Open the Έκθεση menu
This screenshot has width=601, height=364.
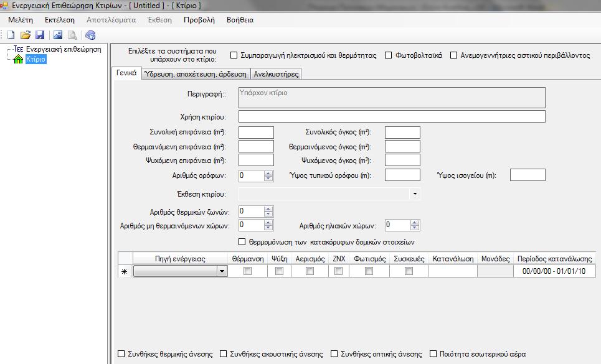tap(160, 20)
